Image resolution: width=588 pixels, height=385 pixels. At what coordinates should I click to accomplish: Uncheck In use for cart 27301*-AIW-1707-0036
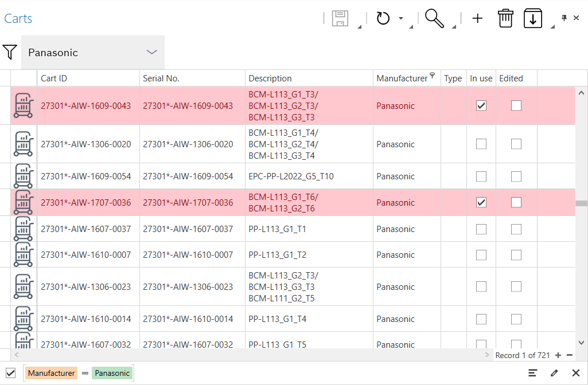(481, 202)
